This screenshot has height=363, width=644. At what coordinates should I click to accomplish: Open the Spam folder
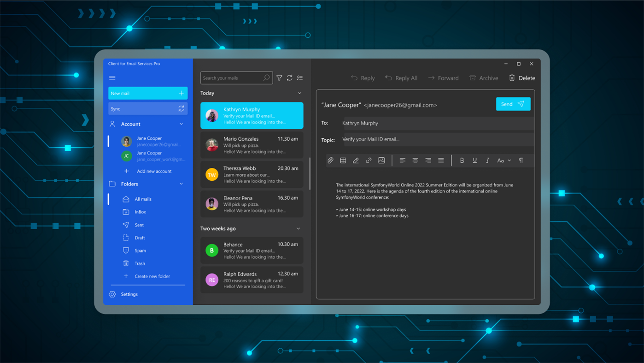(x=140, y=250)
